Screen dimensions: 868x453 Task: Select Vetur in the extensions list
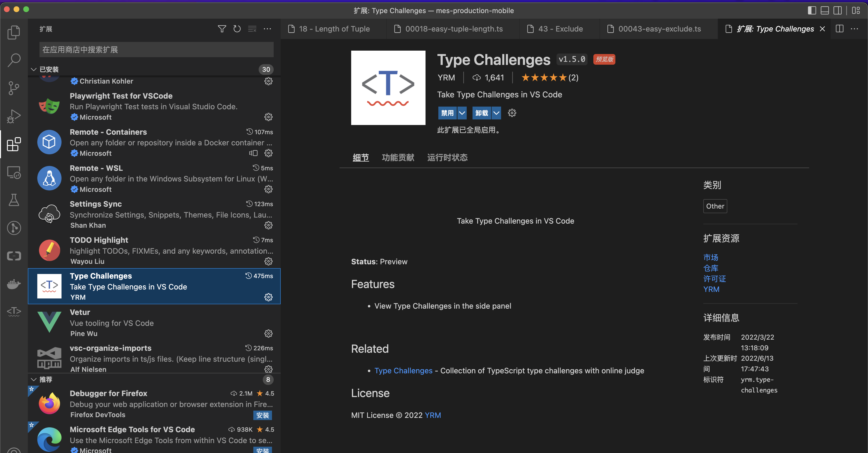point(154,322)
